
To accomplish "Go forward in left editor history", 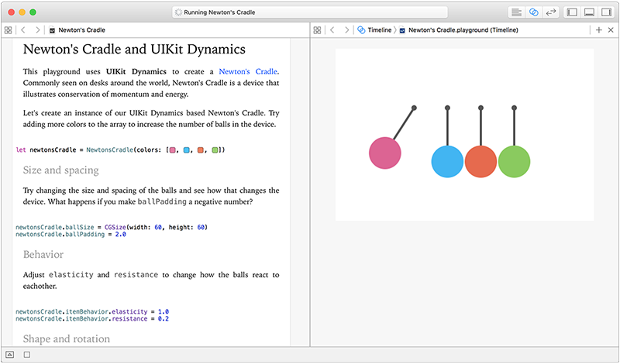I will tap(37, 30).
